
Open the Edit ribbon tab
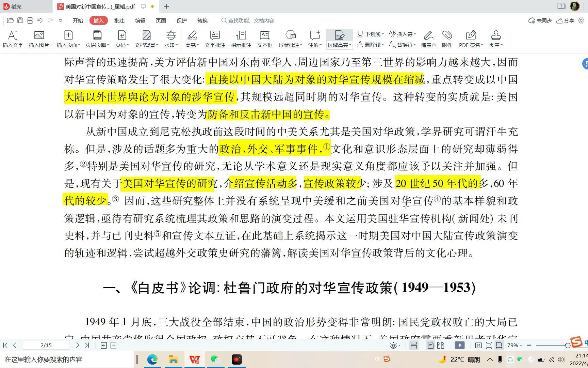(140, 20)
